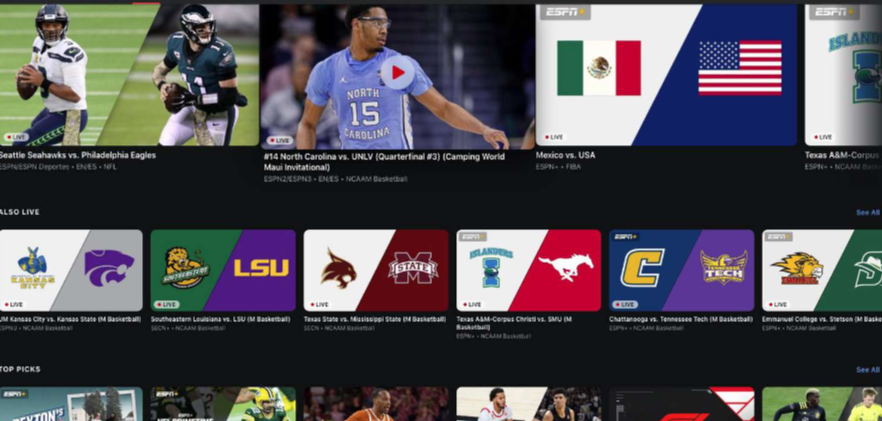Select the Chattanooga 'C' logo
This screenshot has width=882, height=421.
[643, 268]
